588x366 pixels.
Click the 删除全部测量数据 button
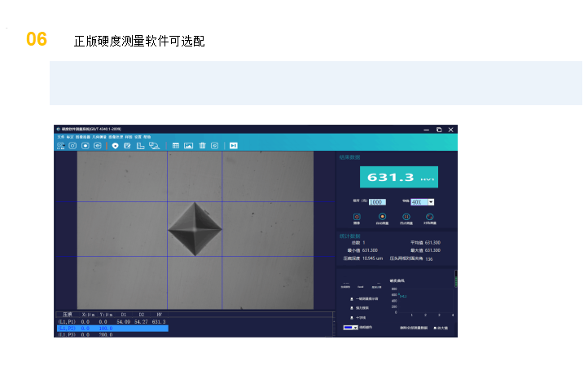tap(414, 328)
